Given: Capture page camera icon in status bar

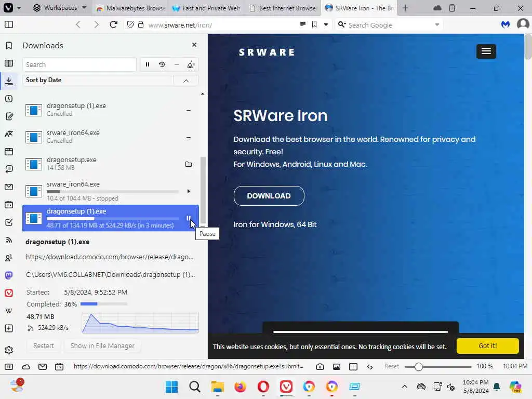Looking at the screenshot, I should 320,366.
